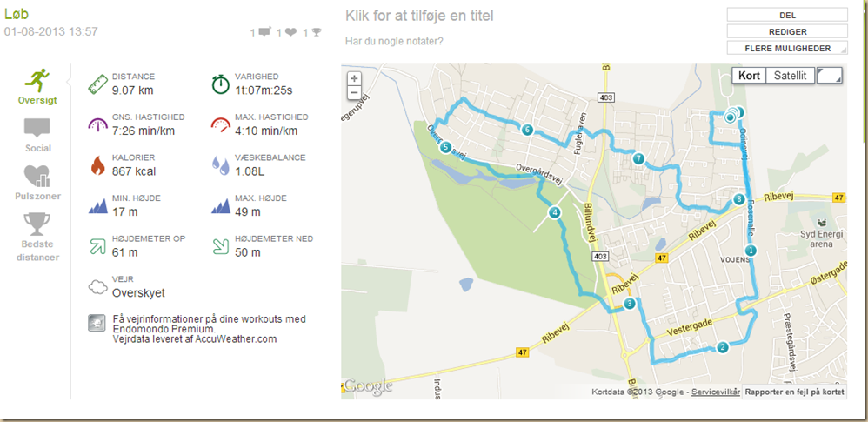Screen dimensions: 868x422
Task: Click the REDIGER button
Action: (x=787, y=31)
